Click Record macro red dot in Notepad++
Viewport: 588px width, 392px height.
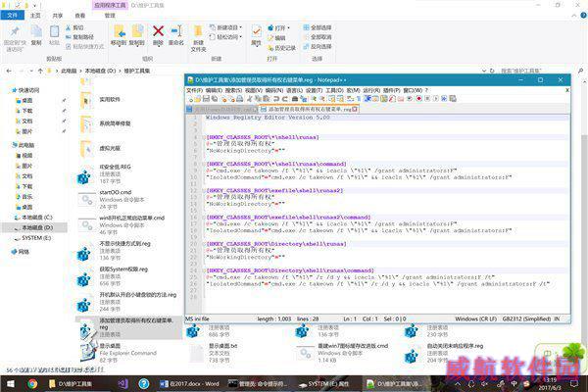click(418, 99)
